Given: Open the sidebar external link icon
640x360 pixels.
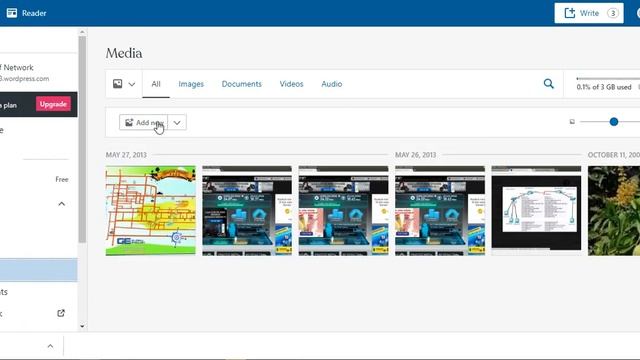Looking at the screenshot, I should pyautogui.click(x=61, y=313).
